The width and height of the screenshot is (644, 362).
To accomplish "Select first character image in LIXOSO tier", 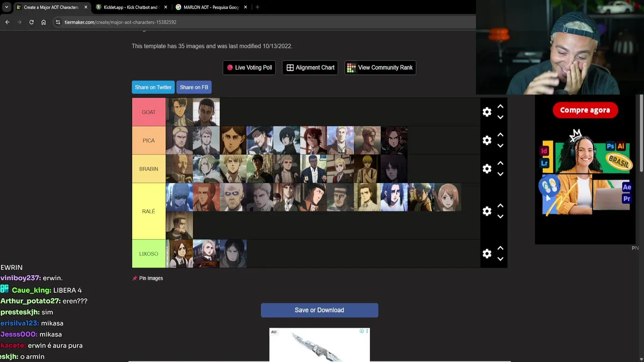I will coord(180,254).
